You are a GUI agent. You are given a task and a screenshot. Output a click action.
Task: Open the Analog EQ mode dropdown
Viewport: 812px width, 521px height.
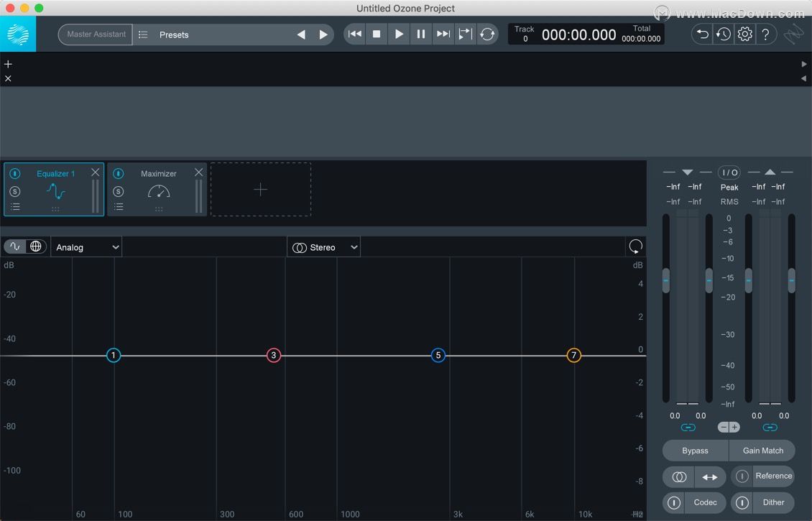86,247
